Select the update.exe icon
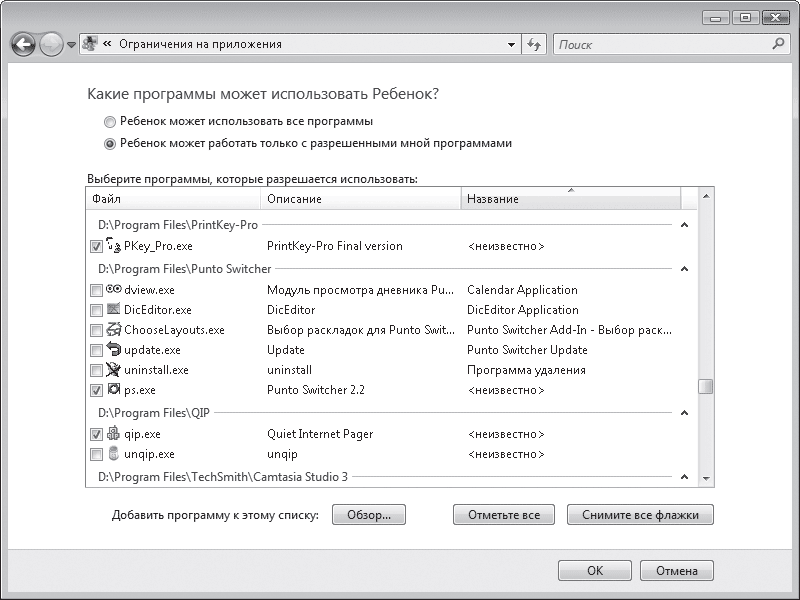This screenshot has width=800, height=600. point(113,350)
